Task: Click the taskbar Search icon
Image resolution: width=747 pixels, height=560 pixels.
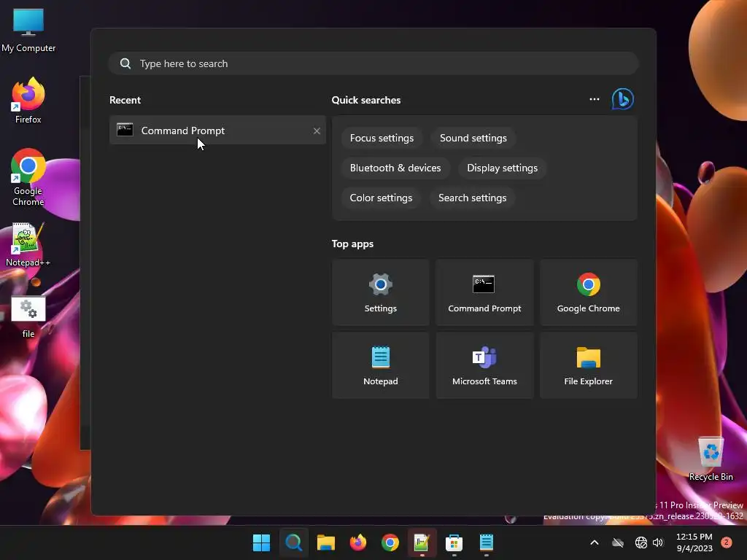Action: pyautogui.click(x=293, y=542)
